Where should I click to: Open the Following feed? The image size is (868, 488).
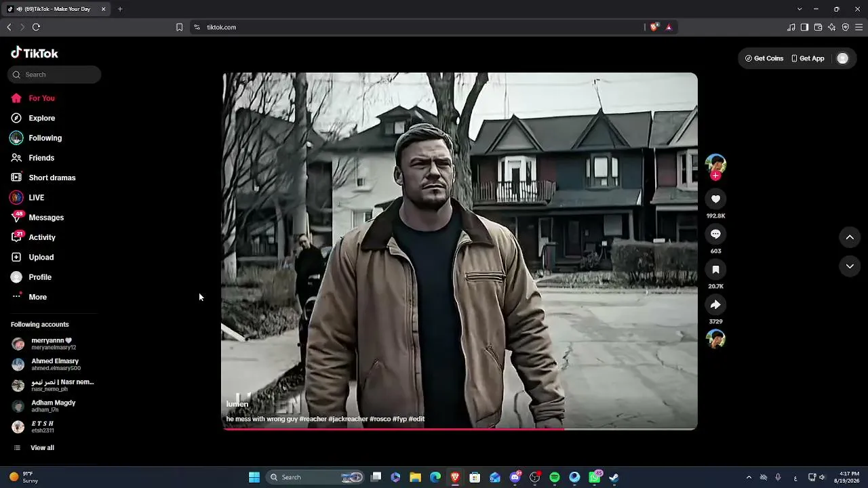click(x=36, y=138)
